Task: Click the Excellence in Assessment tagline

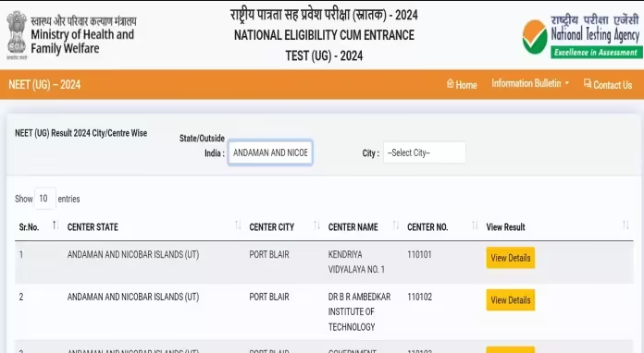Action: 596,53
